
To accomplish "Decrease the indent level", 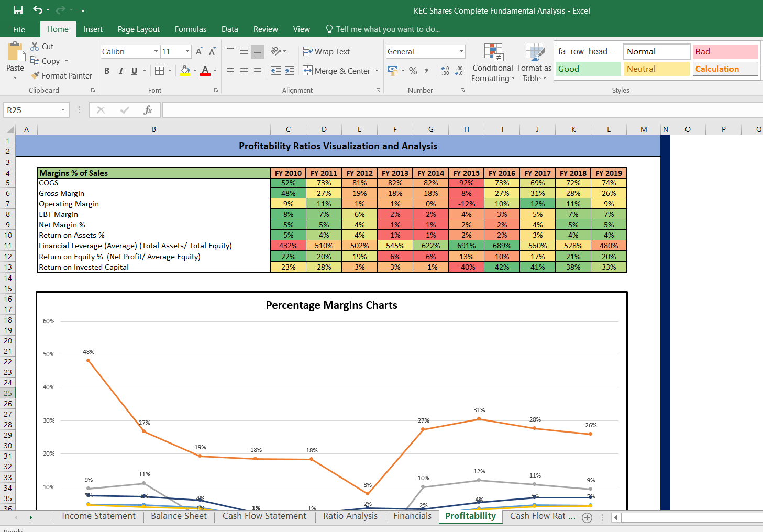I will [x=276, y=71].
